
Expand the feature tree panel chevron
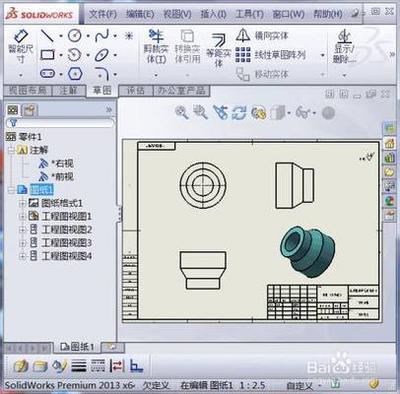pyautogui.click(x=109, y=110)
